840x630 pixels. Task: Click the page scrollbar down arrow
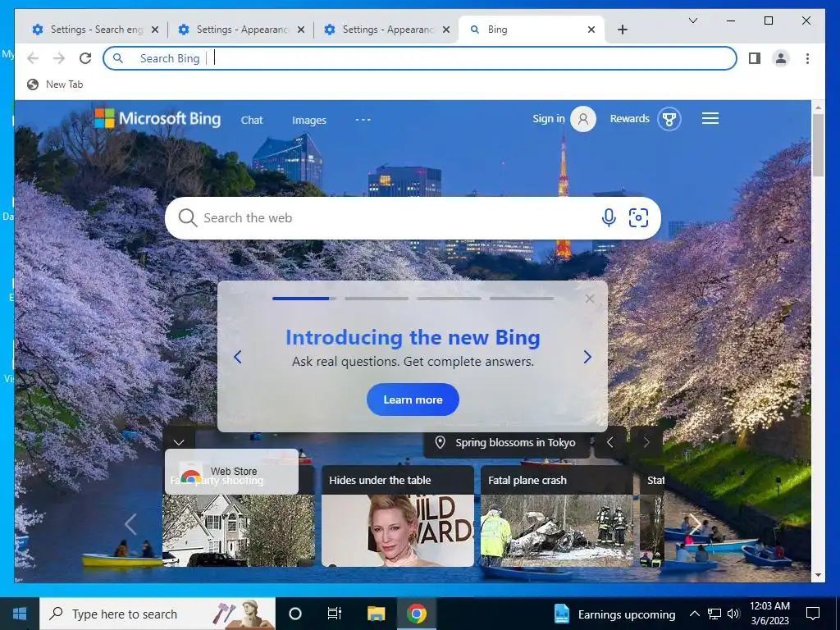pos(818,575)
